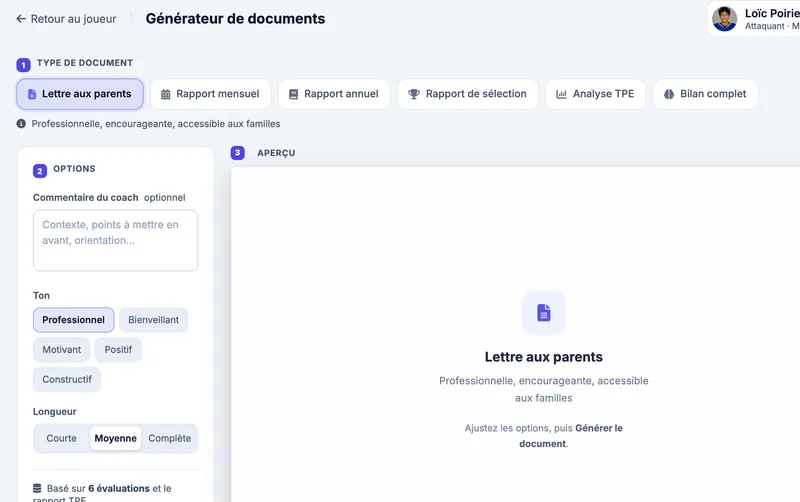Click the trophy icon of Rapport de sélection

pyautogui.click(x=414, y=94)
